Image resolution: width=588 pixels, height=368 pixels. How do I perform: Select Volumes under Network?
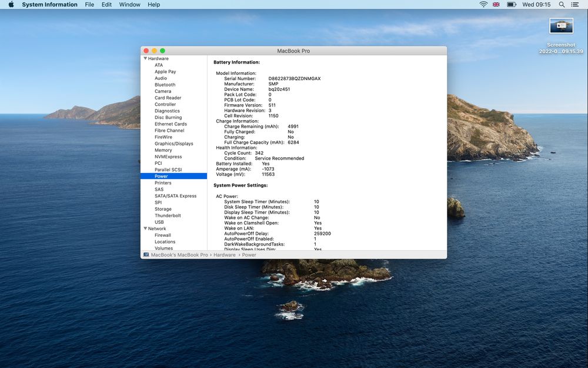[x=163, y=248]
